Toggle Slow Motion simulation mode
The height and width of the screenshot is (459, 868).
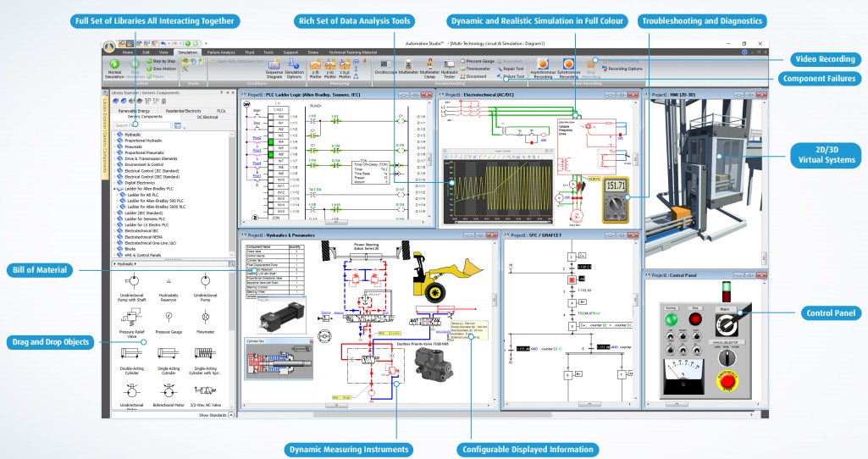click(159, 68)
